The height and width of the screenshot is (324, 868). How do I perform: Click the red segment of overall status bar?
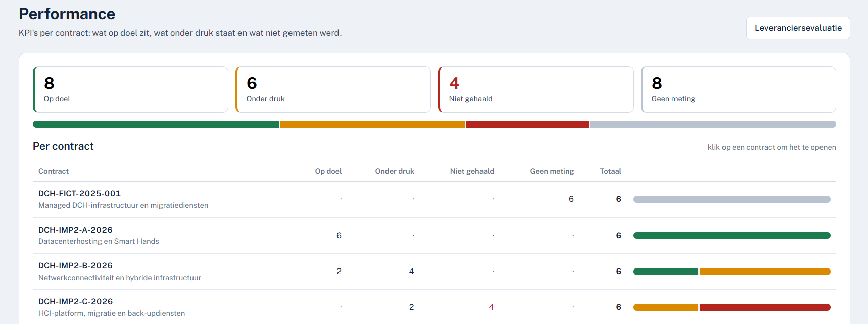point(527,124)
